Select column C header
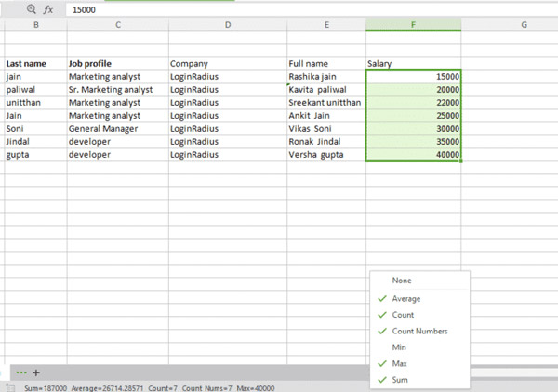558x392 pixels. [x=118, y=25]
